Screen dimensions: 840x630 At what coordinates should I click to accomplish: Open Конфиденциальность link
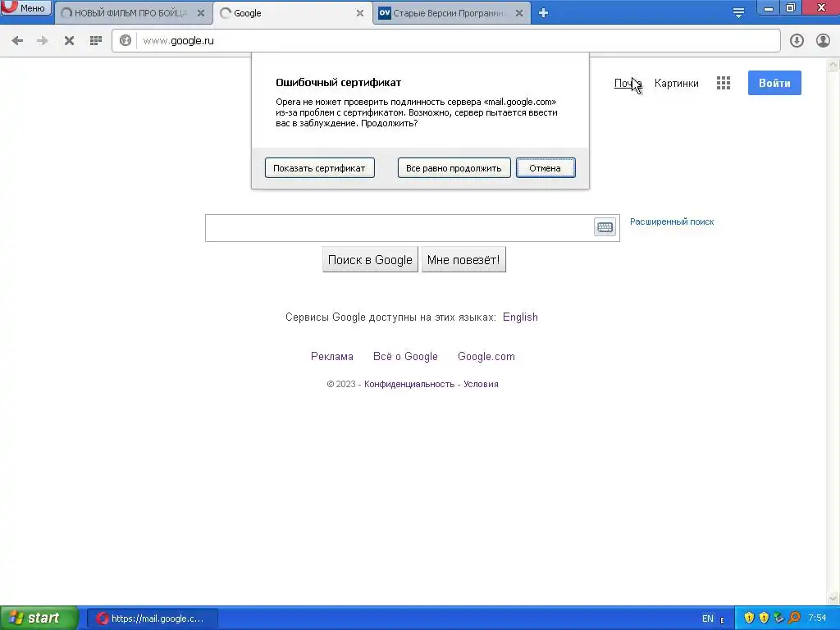409,384
